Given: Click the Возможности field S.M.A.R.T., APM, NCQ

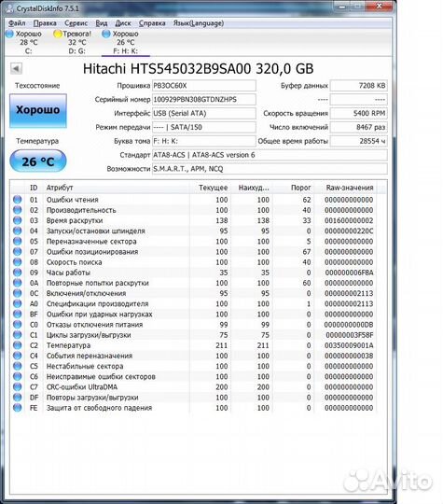Looking at the screenshot, I should click(x=270, y=169).
